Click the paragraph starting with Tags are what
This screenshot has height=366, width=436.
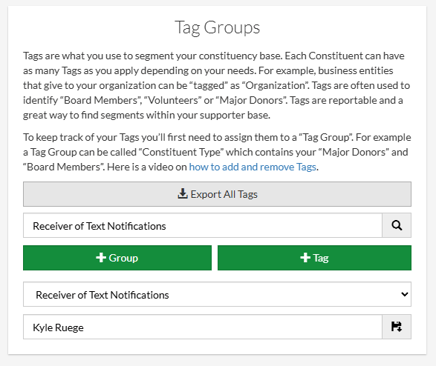217,85
